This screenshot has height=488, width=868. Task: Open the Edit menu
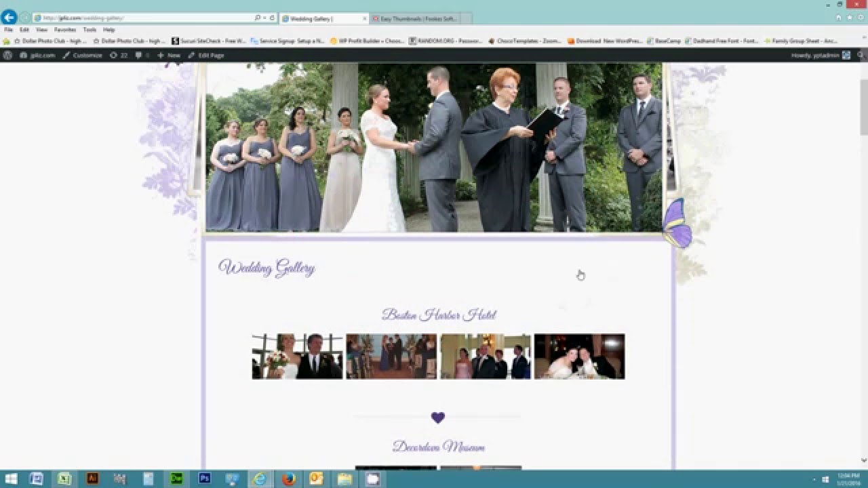(24, 30)
